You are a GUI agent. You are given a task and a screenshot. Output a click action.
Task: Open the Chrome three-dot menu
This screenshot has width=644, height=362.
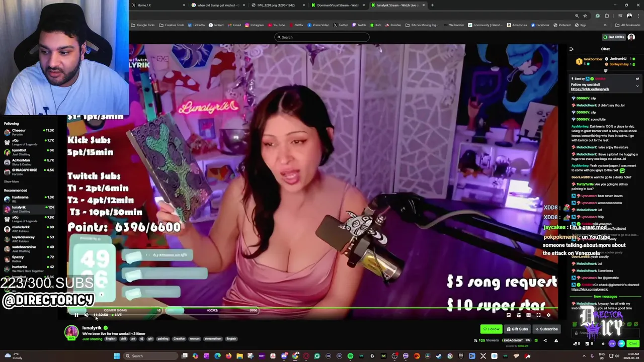pyautogui.click(x=638, y=16)
